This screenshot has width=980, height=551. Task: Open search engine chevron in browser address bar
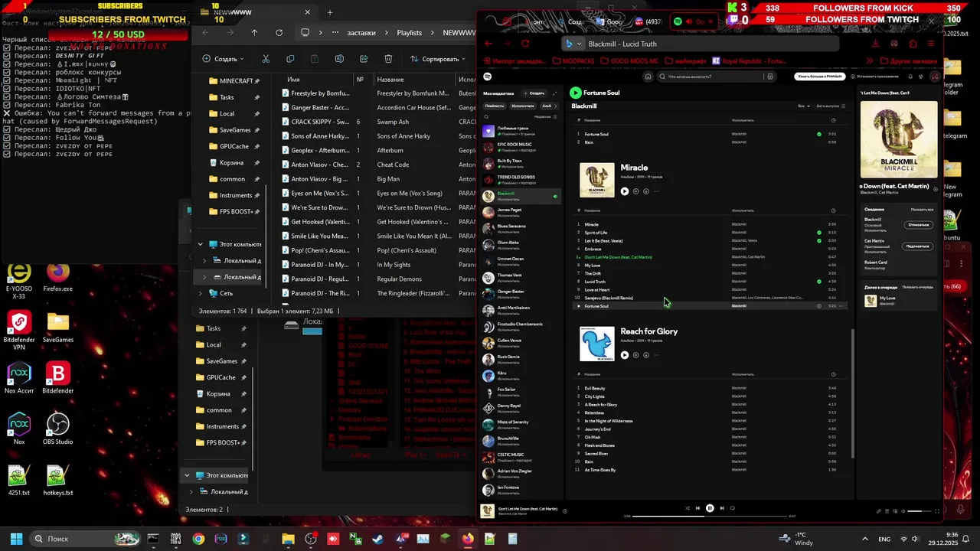coord(580,44)
